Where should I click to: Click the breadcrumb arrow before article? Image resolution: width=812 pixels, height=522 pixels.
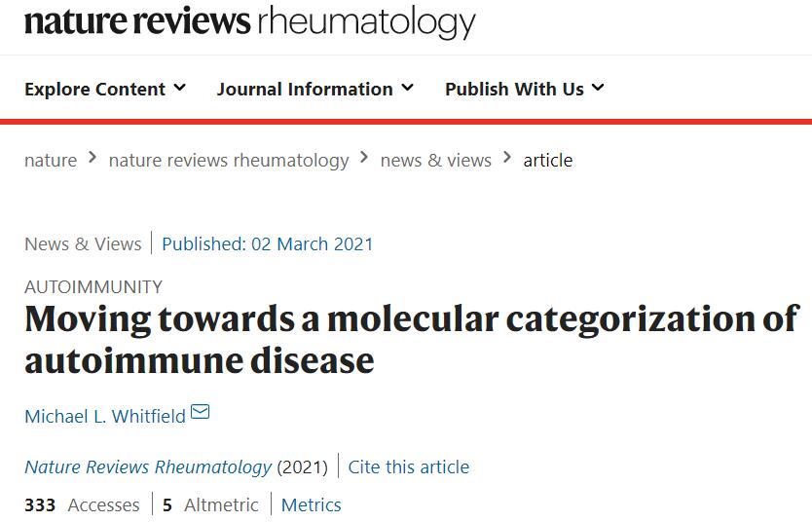tap(507, 157)
